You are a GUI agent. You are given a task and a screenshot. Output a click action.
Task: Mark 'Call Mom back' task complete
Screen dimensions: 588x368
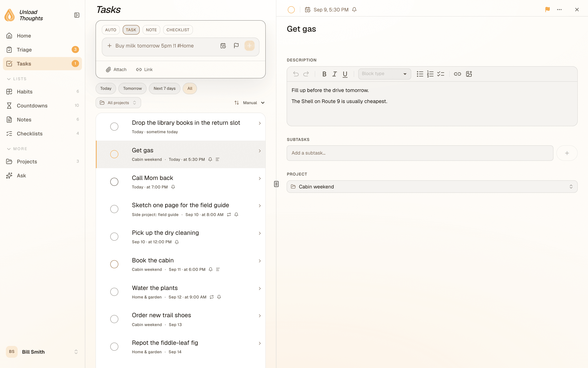(x=114, y=182)
